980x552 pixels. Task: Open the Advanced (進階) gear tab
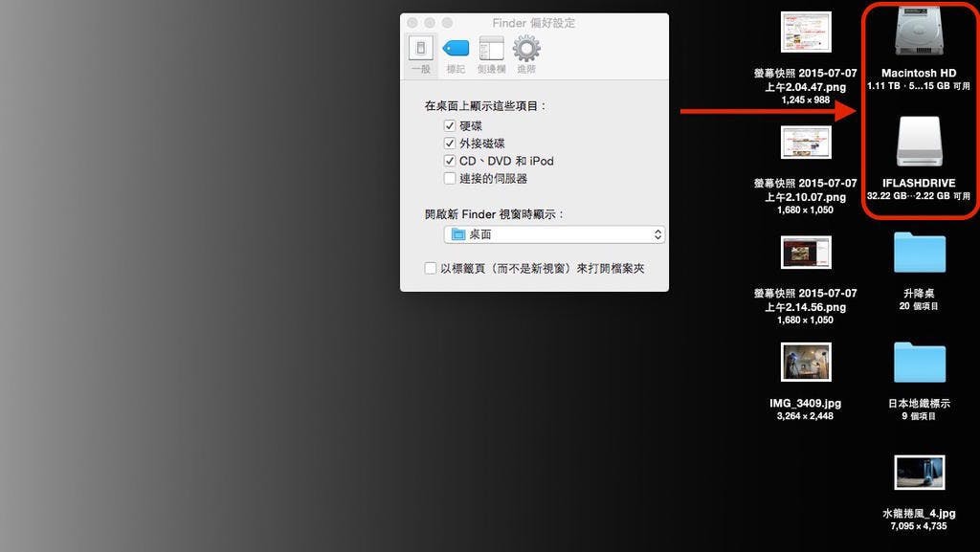coord(526,55)
